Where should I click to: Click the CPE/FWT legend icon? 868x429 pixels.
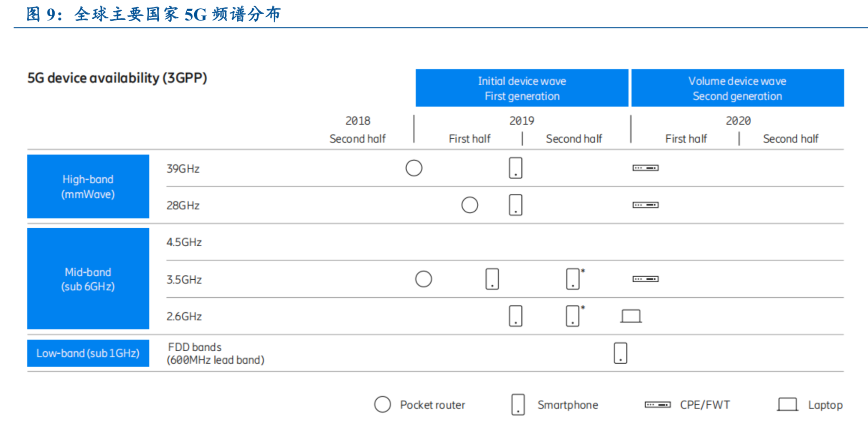(x=657, y=404)
